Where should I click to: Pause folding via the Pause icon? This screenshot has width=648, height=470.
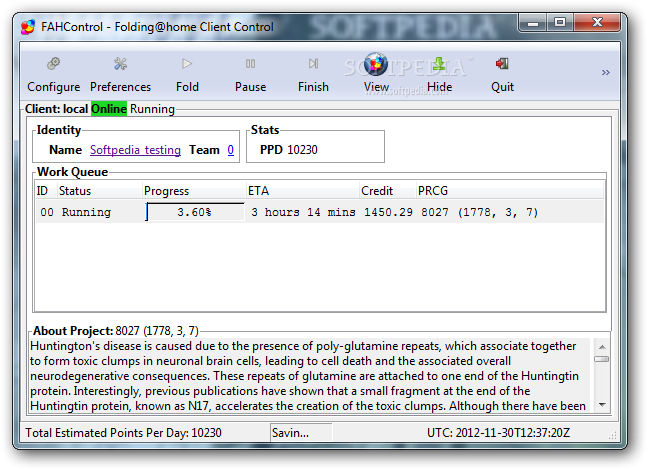point(250,64)
